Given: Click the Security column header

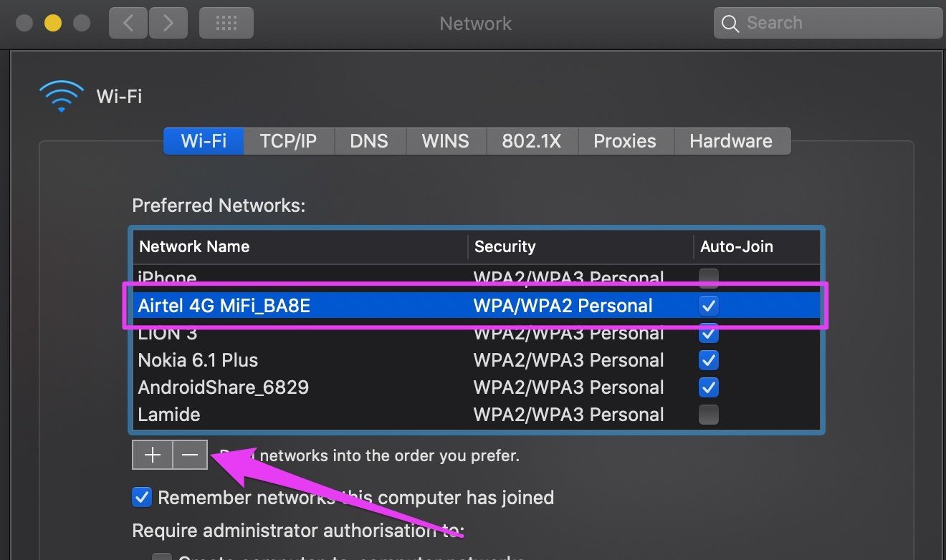Looking at the screenshot, I should coord(580,246).
